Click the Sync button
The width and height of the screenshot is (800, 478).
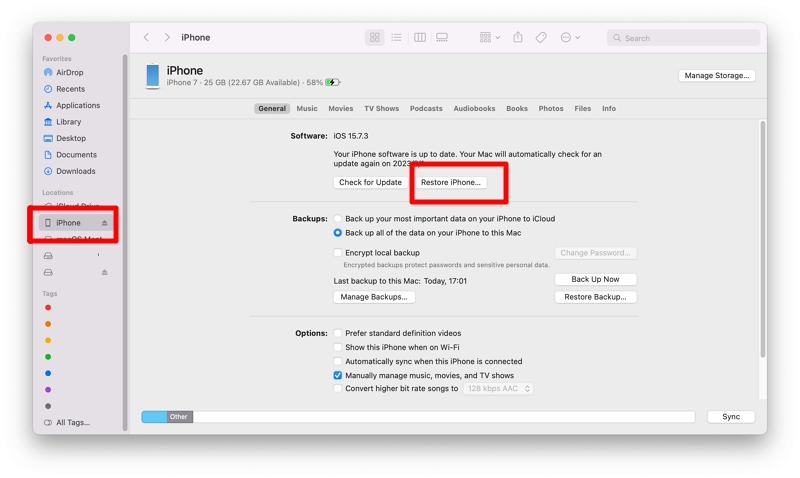pos(731,417)
